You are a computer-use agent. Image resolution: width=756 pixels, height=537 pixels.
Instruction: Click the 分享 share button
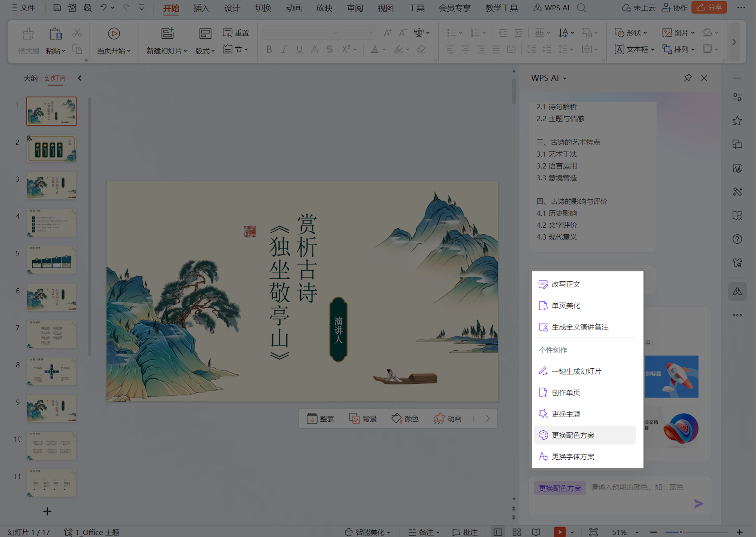(x=709, y=8)
